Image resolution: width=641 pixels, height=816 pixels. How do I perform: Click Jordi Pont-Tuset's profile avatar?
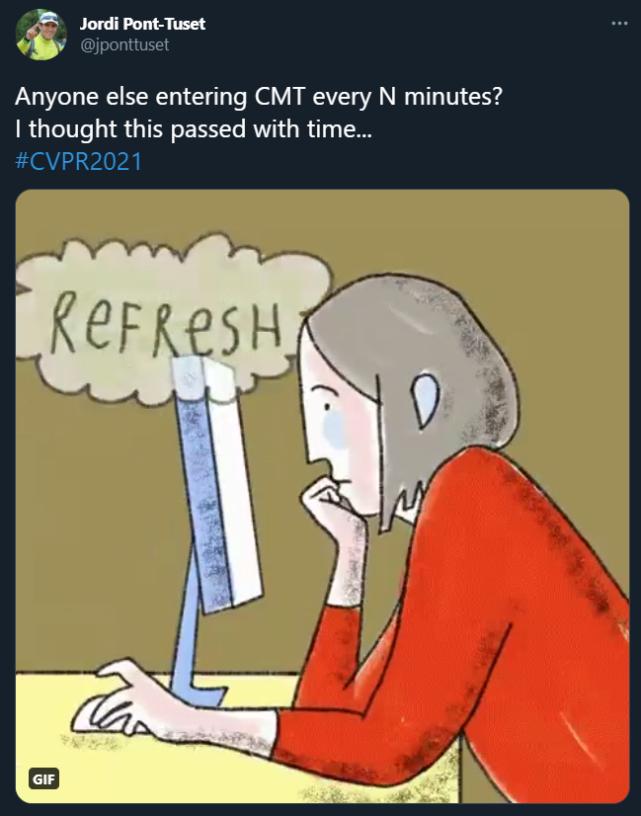tap(41, 35)
